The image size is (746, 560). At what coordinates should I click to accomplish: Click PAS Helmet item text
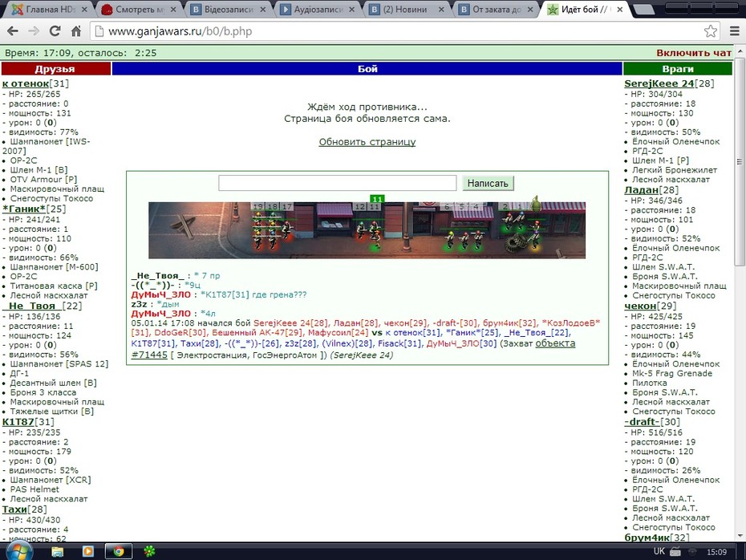(x=34, y=489)
